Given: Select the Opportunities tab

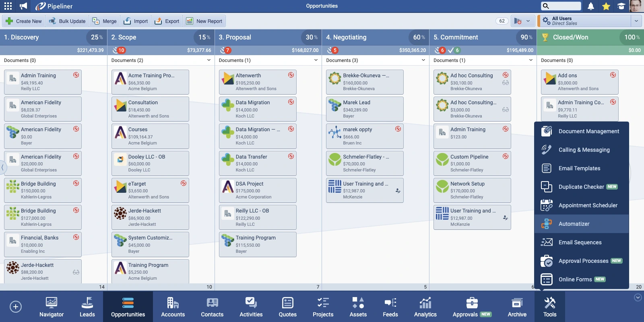Looking at the screenshot, I should (x=128, y=307).
